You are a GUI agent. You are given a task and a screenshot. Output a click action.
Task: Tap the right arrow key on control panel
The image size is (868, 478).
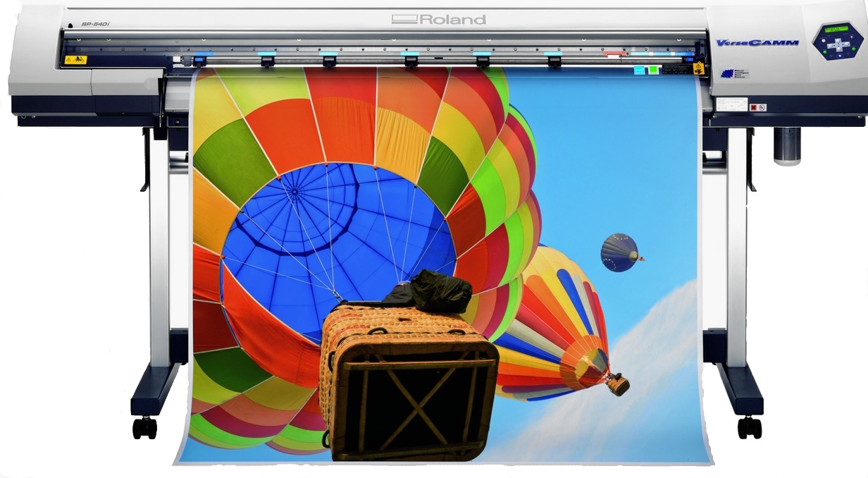(846, 44)
